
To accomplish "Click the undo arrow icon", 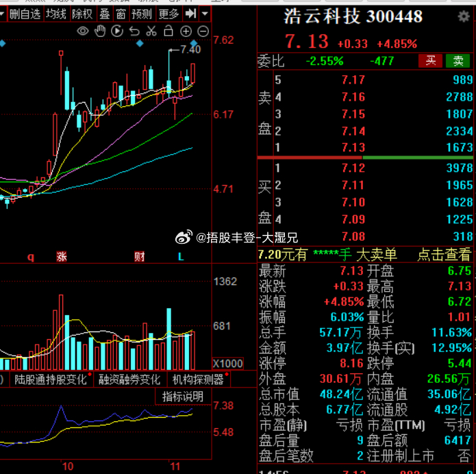I will coord(134,31).
